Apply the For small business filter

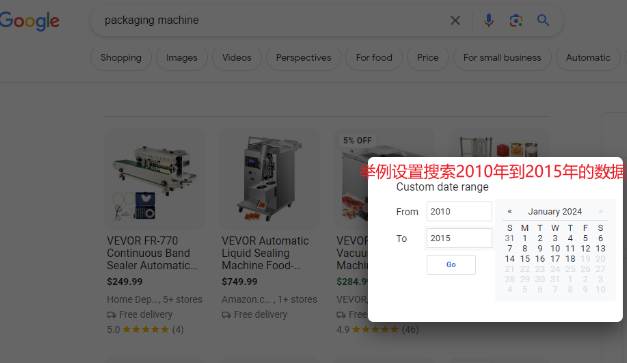point(502,58)
